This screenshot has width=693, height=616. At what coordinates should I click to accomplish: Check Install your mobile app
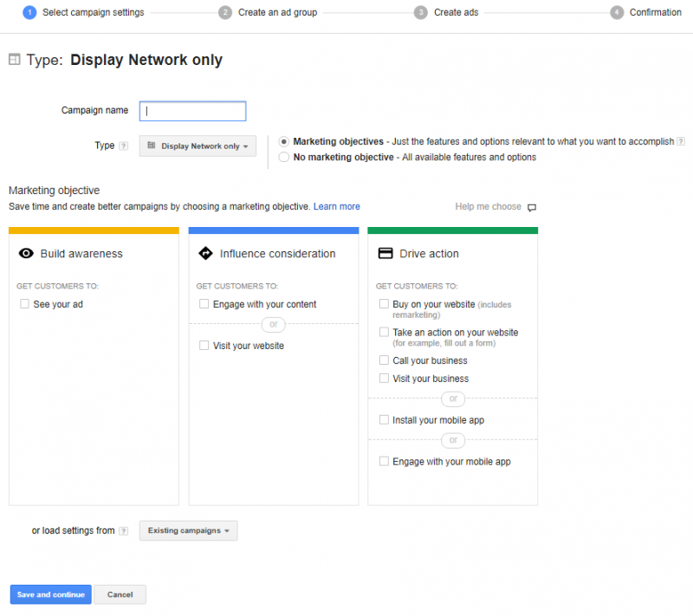[384, 419]
